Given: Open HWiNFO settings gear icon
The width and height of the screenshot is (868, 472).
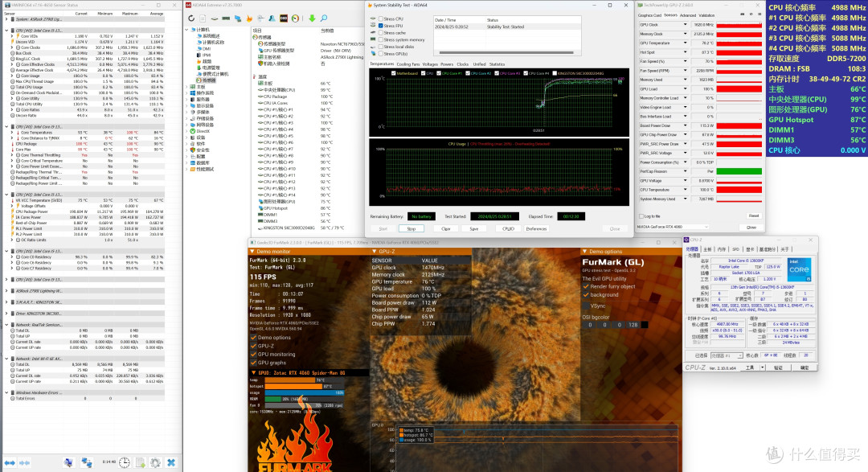Looking at the screenshot, I should pyautogui.click(x=156, y=462).
